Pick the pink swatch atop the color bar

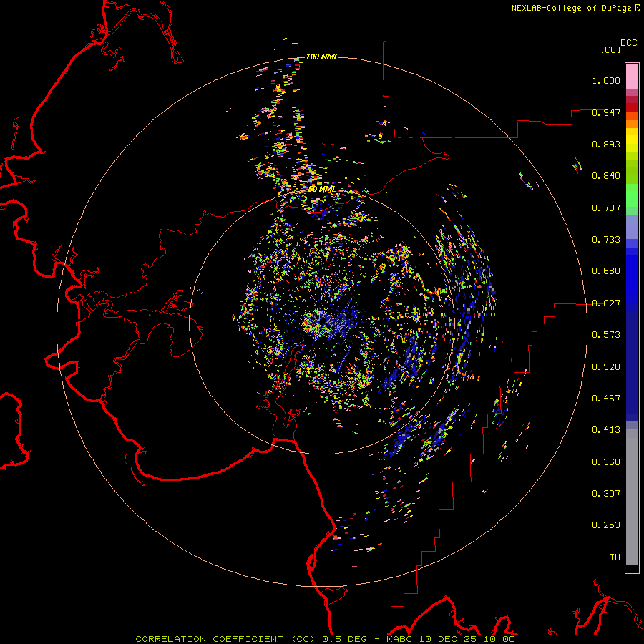[632, 76]
